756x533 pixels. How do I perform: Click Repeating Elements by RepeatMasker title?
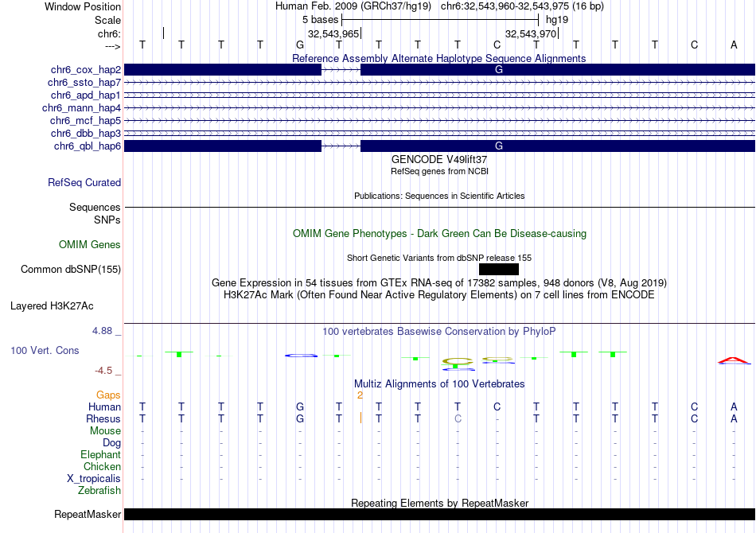tap(439, 503)
